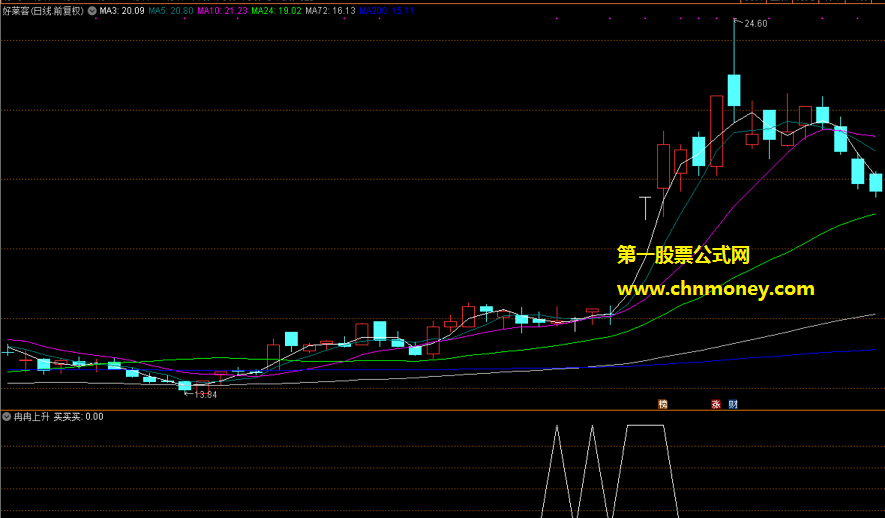Click the 冉冉上升 indicator name
885x518 pixels.
coord(32,417)
